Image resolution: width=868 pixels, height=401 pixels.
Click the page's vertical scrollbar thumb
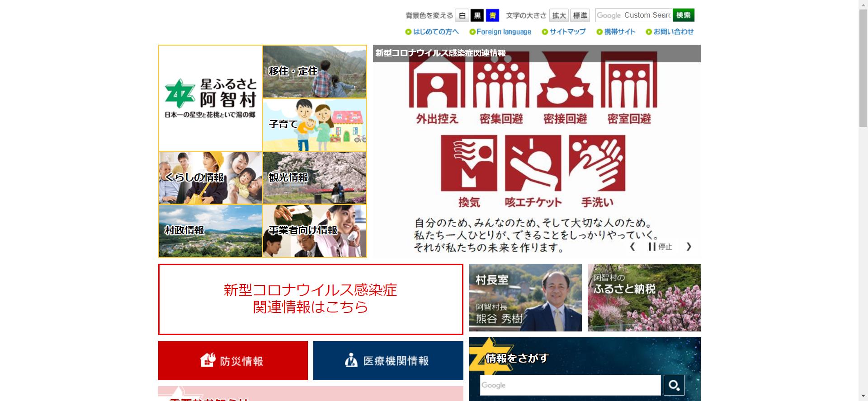coord(863,68)
